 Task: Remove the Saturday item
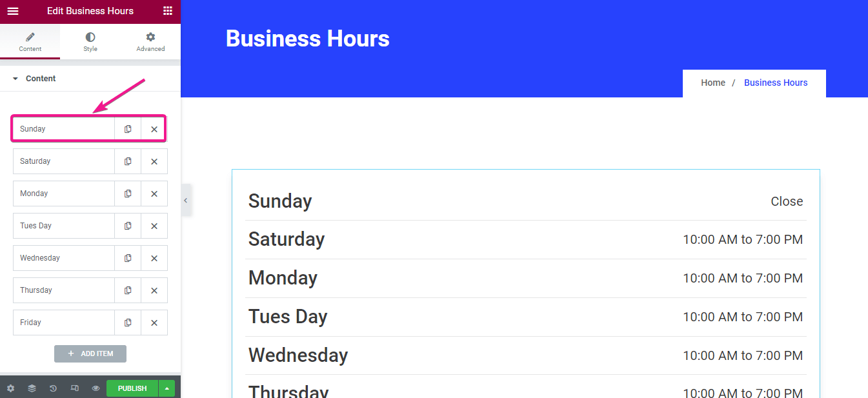pos(154,161)
